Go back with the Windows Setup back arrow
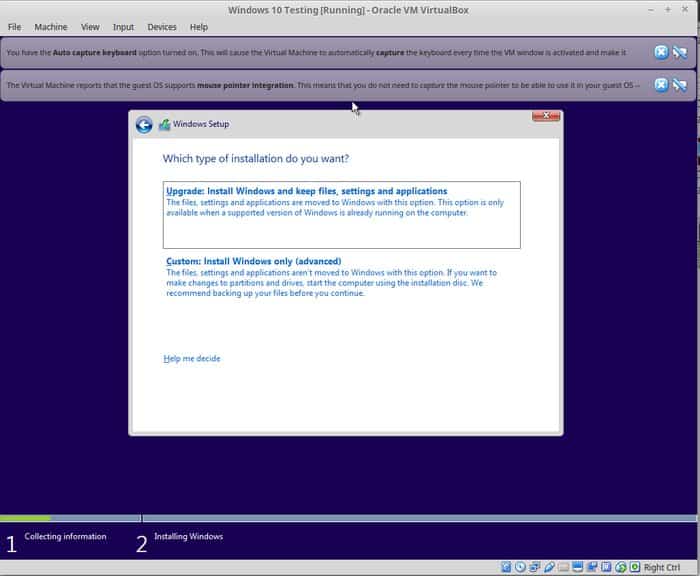 (x=144, y=125)
